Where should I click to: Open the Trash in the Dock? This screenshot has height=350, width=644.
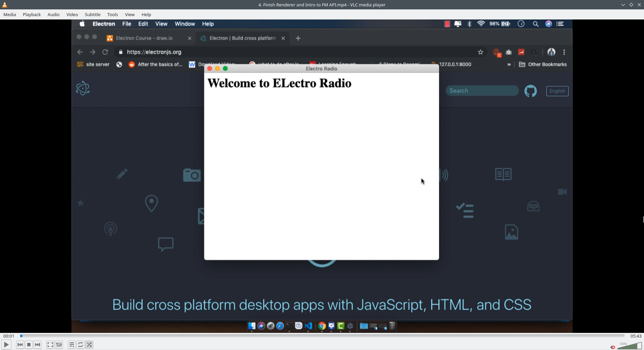pyautogui.click(x=392, y=326)
